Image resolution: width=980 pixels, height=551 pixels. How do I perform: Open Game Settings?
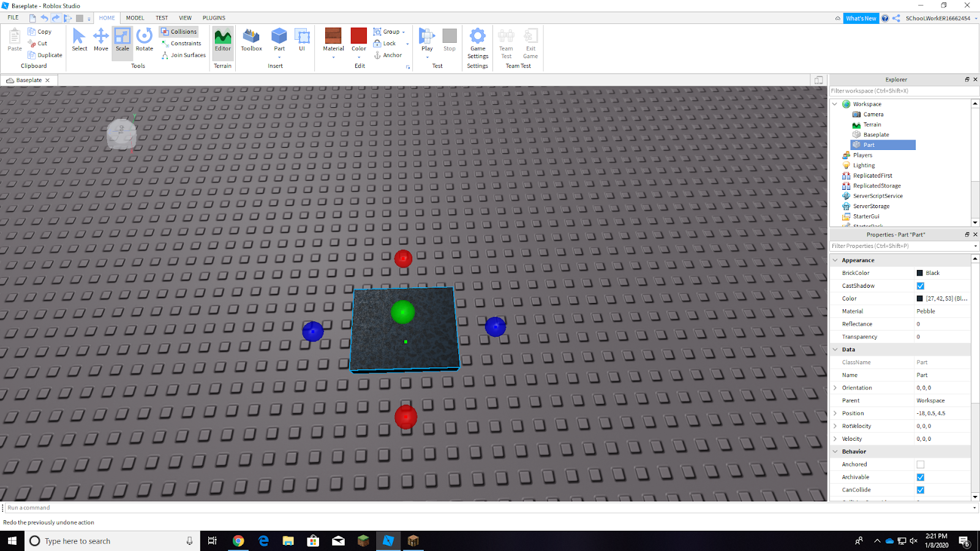click(x=478, y=43)
